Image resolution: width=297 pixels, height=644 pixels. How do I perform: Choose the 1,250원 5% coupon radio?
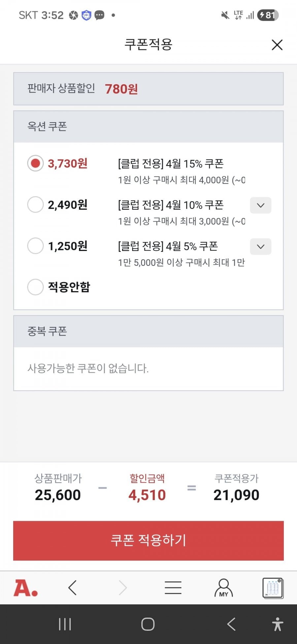point(35,246)
